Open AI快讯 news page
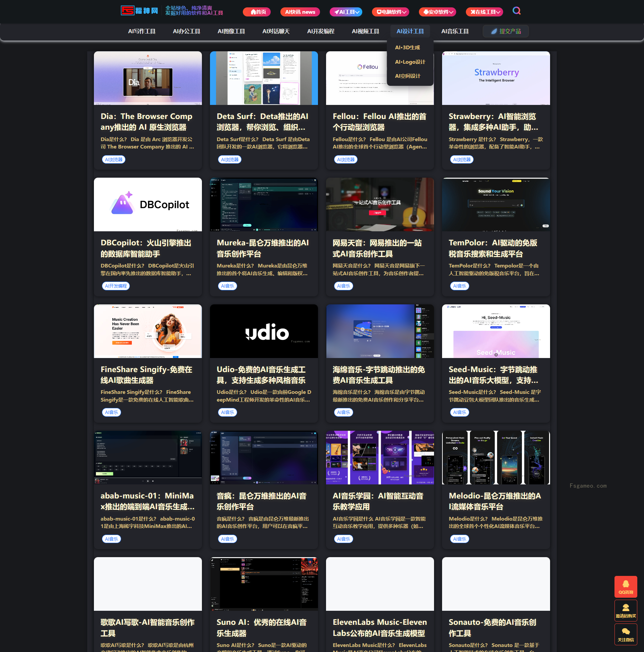 pyautogui.click(x=300, y=12)
